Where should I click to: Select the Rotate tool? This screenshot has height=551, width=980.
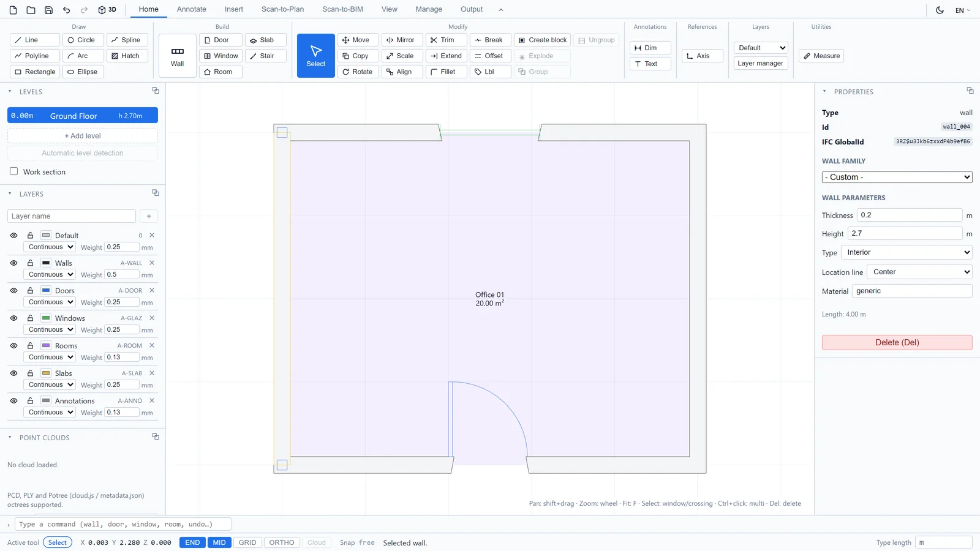(358, 72)
